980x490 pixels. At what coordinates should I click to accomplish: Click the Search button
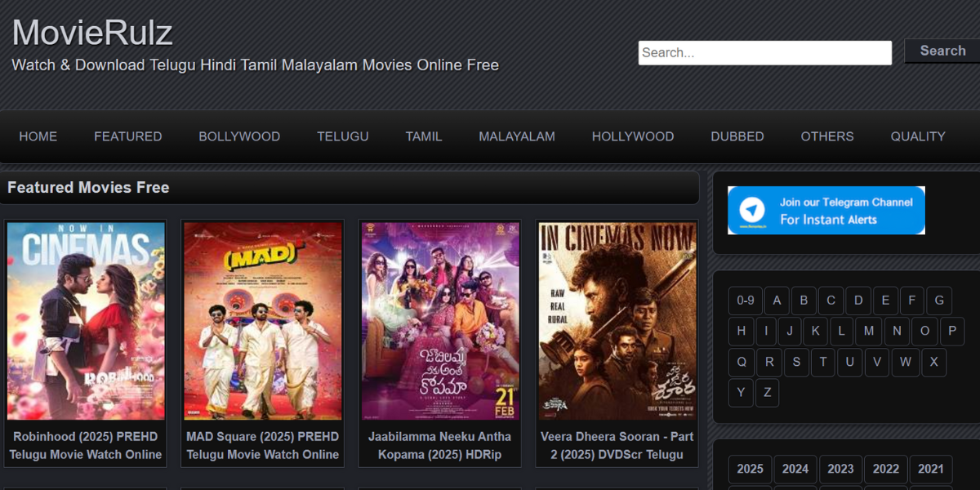click(942, 51)
